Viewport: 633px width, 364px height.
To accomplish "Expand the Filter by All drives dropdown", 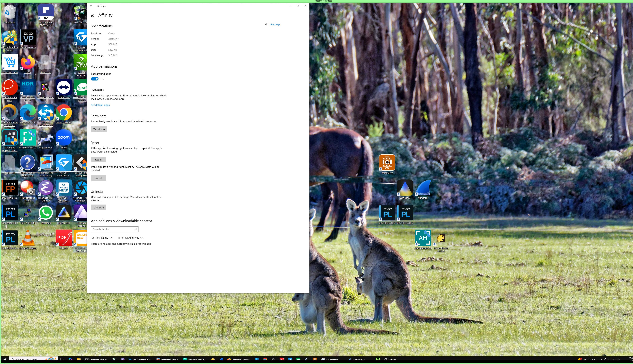I will click(130, 238).
